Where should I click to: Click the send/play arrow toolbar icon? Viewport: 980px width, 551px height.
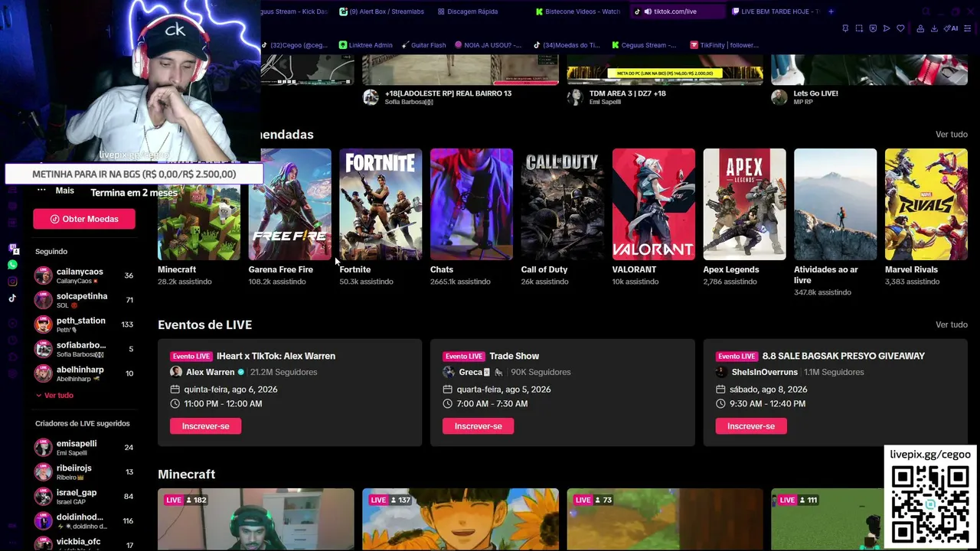click(x=887, y=28)
